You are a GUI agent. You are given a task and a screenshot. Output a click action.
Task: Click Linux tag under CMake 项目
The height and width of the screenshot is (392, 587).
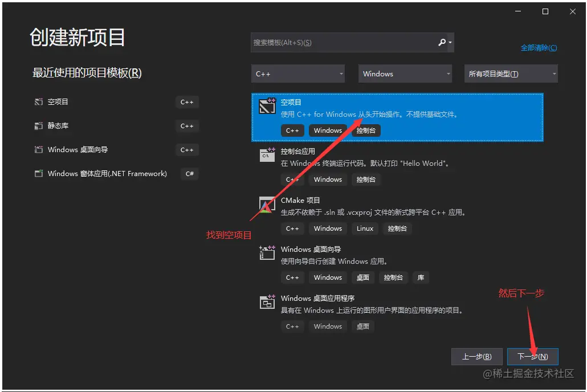(x=365, y=228)
